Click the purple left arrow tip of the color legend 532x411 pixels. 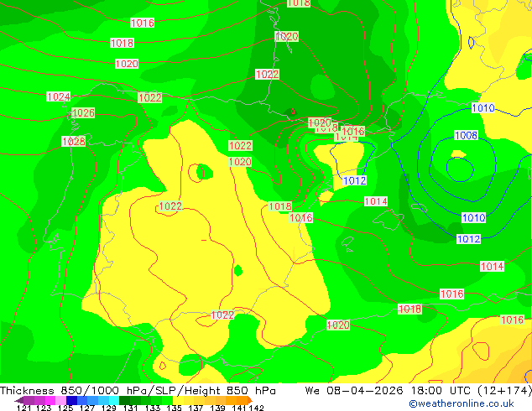pos(18,400)
